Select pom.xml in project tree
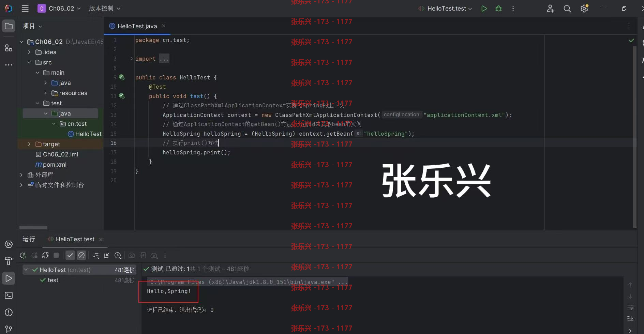This screenshot has width=644, height=334. point(51,165)
